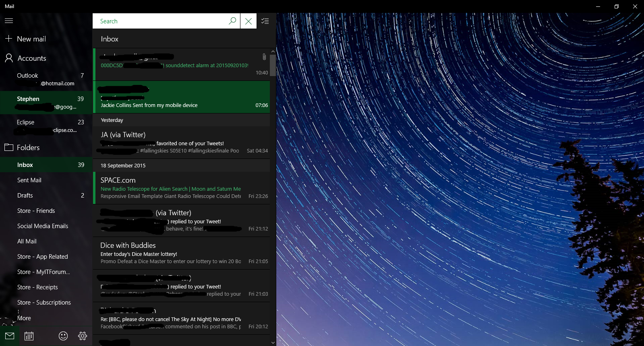Open the SPACE.com Radio Telescope email
The width and height of the screenshot is (644, 346).
pos(181,188)
